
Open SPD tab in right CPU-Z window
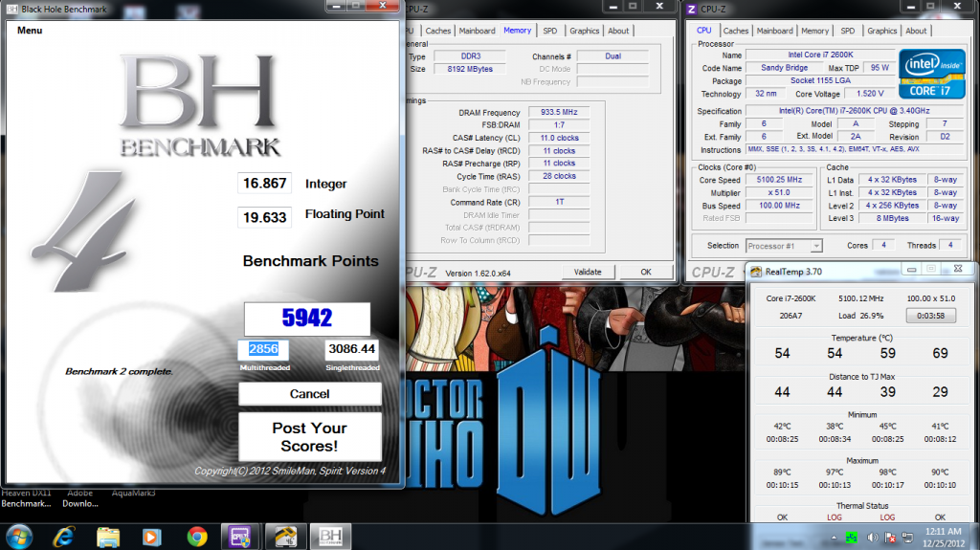click(x=848, y=31)
